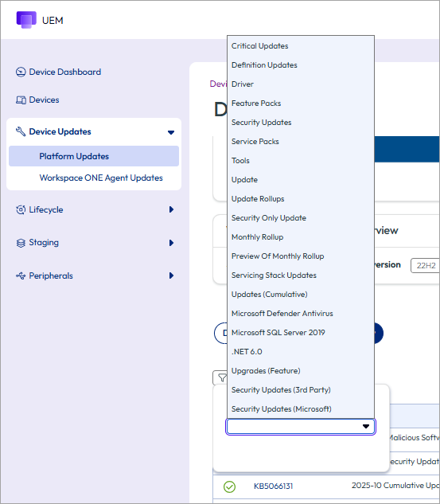Choose Security Updates (Microsoft)
Viewport: 440px width, 504px height.
click(301, 409)
